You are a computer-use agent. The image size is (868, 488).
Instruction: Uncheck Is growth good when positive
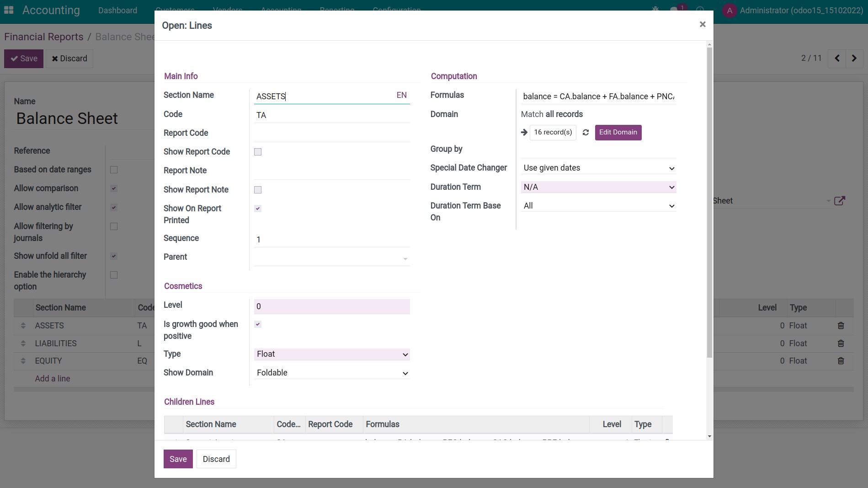point(258,324)
